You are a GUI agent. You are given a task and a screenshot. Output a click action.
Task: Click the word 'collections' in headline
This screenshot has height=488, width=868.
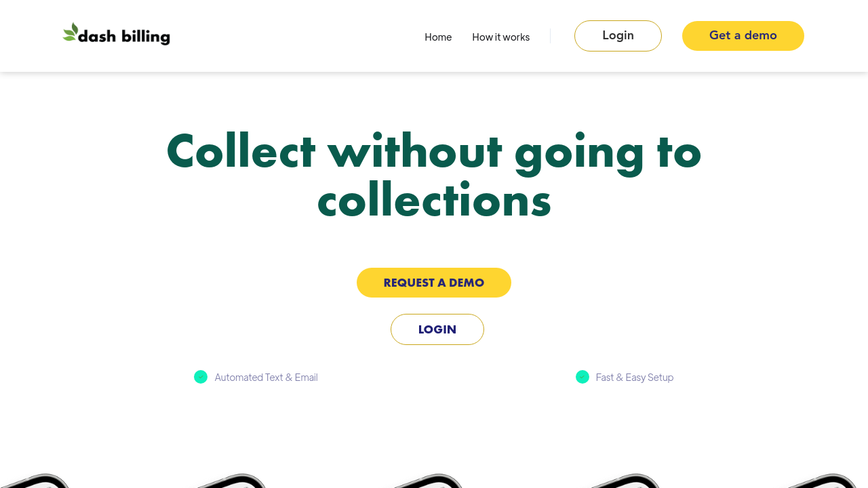pyautogui.click(x=434, y=200)
